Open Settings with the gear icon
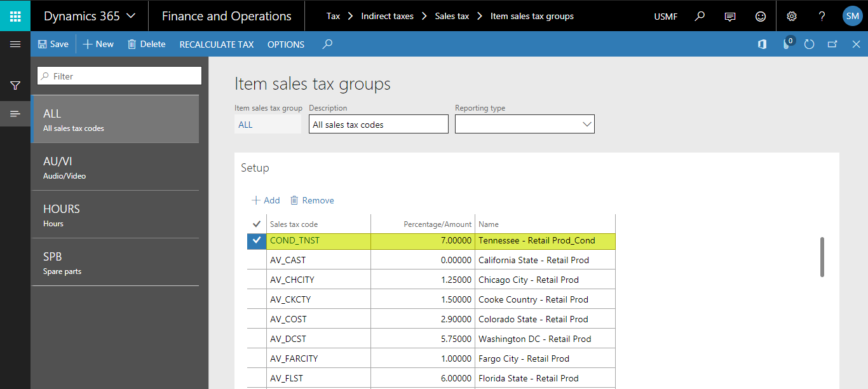This screenshot has height=389, width=868. click(x=791, y=15)
